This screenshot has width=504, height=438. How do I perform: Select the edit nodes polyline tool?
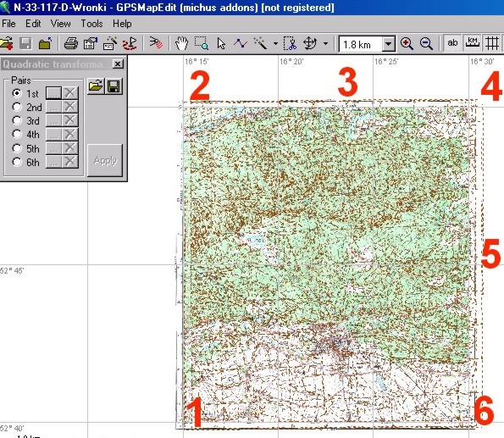tap(241, 43)
